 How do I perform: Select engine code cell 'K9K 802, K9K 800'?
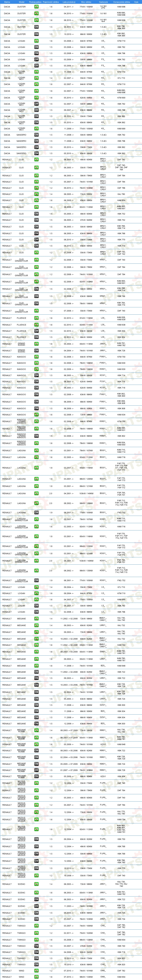pyautogui.click(x=121, y=394)
